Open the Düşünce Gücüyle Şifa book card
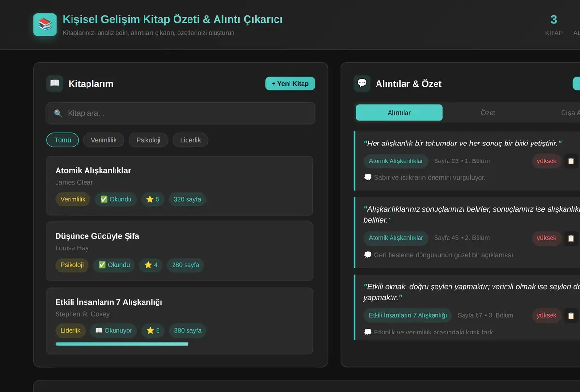The height and width of the screenshot is (392, 580). (180, 251)
